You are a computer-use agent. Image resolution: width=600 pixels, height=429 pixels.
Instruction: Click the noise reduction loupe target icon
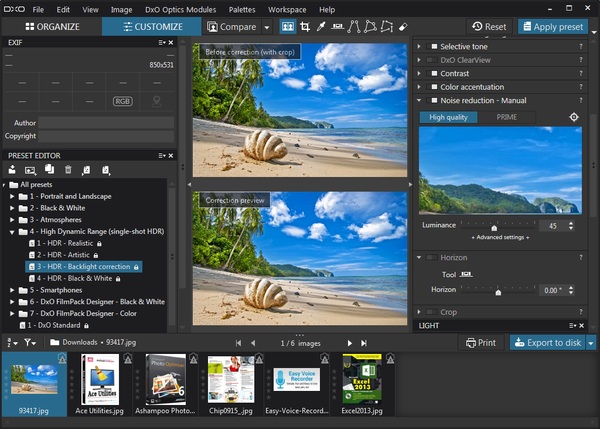574,117
